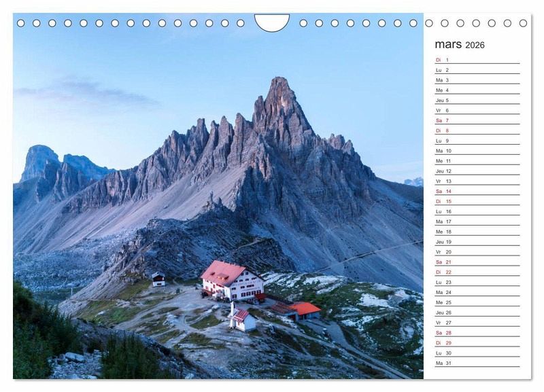Select the 'Sa 28' date row
This screenshot has height=392, width=544.
coord(477,333)
